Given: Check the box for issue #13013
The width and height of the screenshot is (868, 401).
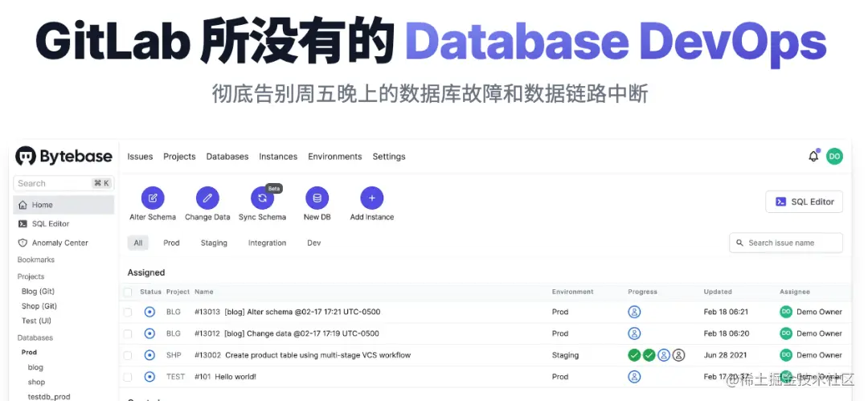Looking at the screenshot, I should pos(128,312).
